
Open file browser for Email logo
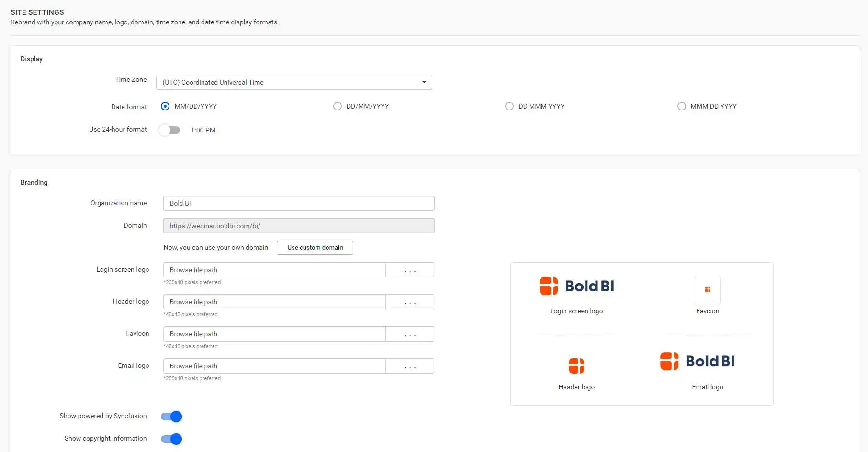[409, 366]
